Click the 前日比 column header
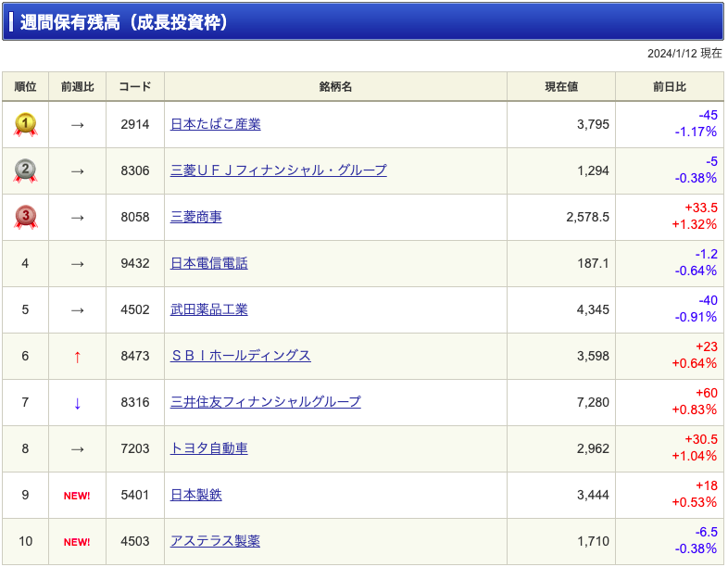This screenshot has width=728, height=567. (x=670, y=87)
